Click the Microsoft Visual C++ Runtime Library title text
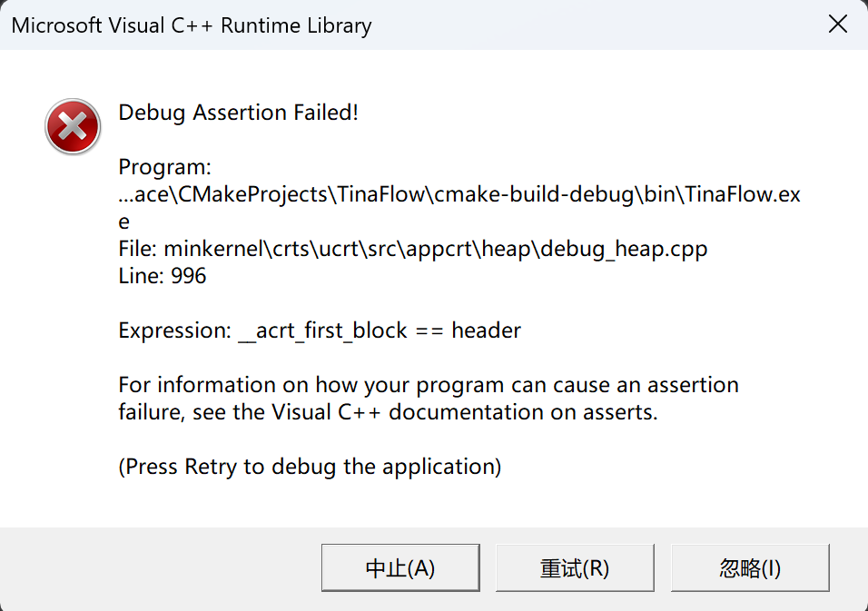Image resolution: width=868 pixels, height=611 pixels. [190, 25]
